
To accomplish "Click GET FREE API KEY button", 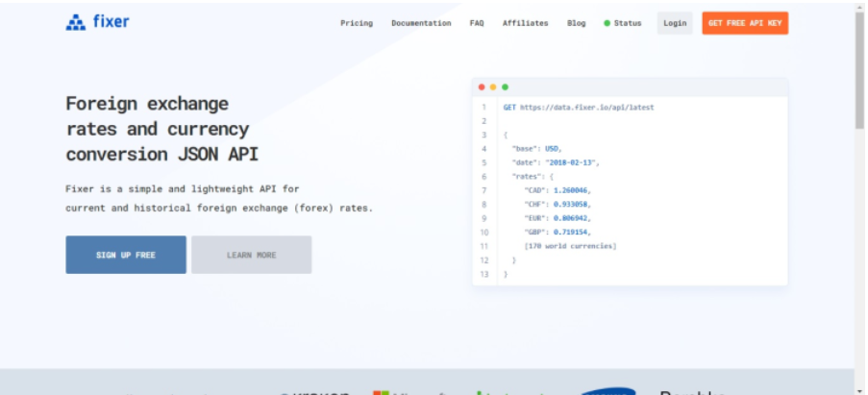I will [x=745, y=23].
